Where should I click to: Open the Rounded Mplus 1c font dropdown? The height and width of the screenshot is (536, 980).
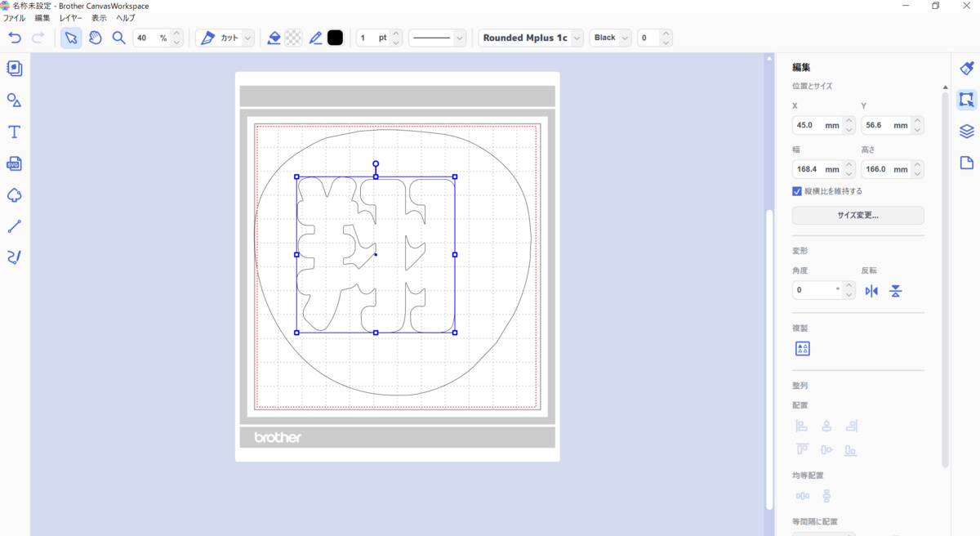[531, 38]
